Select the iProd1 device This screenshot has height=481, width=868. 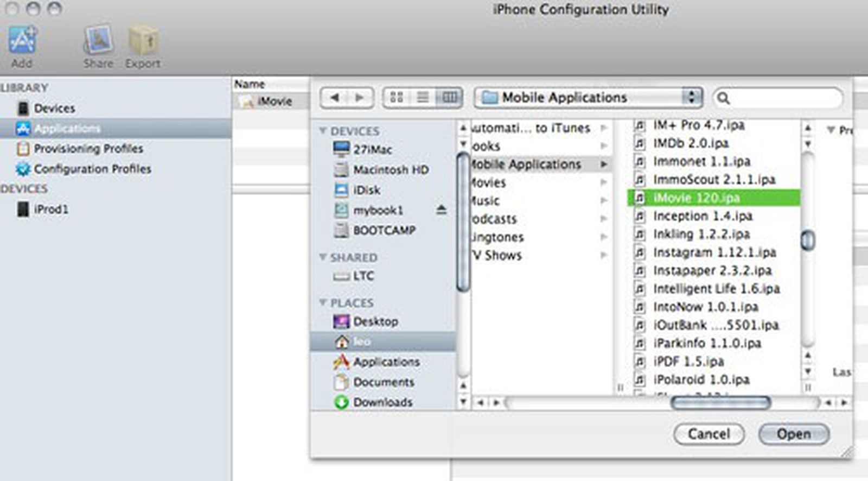tap(51, 209)
